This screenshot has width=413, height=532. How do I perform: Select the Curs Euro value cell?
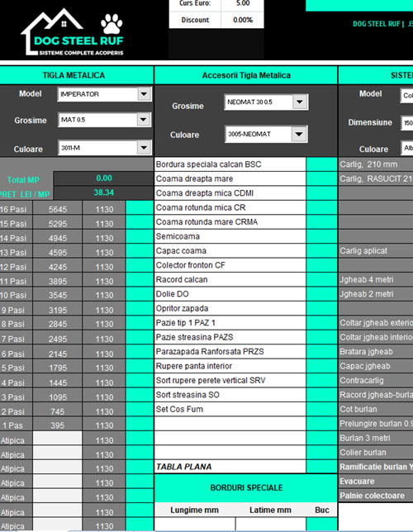point(242,4)
